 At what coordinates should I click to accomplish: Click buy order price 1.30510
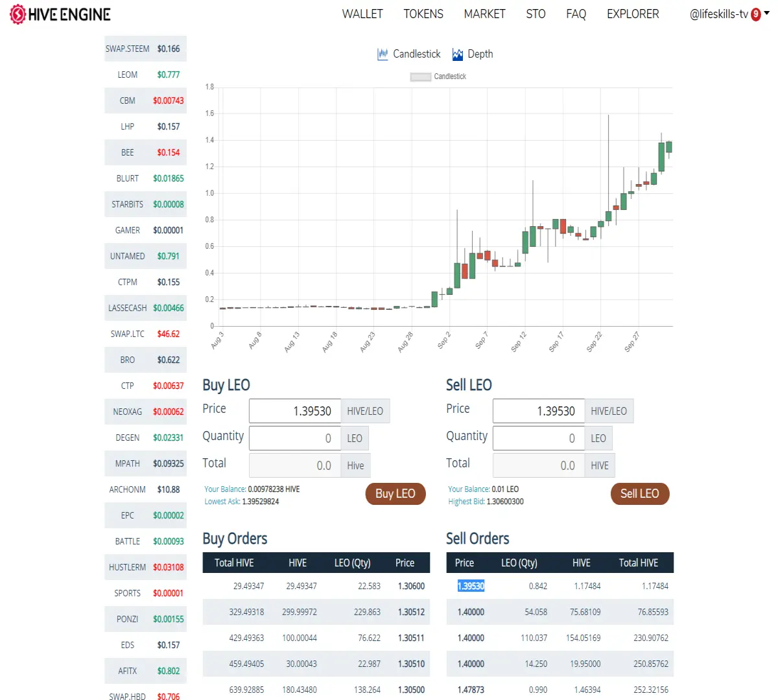pos(411,664)
